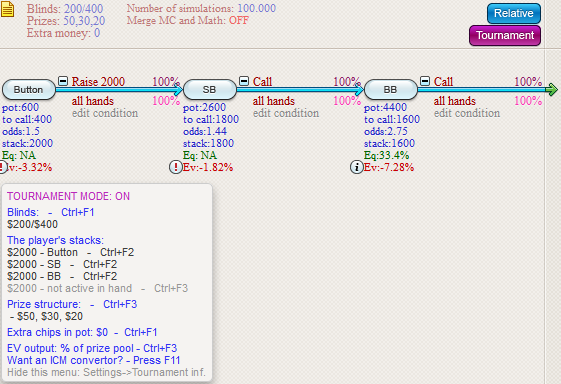Click EV output: % of prize pool line
The image size is (561, 384).
tap(92, 348)
